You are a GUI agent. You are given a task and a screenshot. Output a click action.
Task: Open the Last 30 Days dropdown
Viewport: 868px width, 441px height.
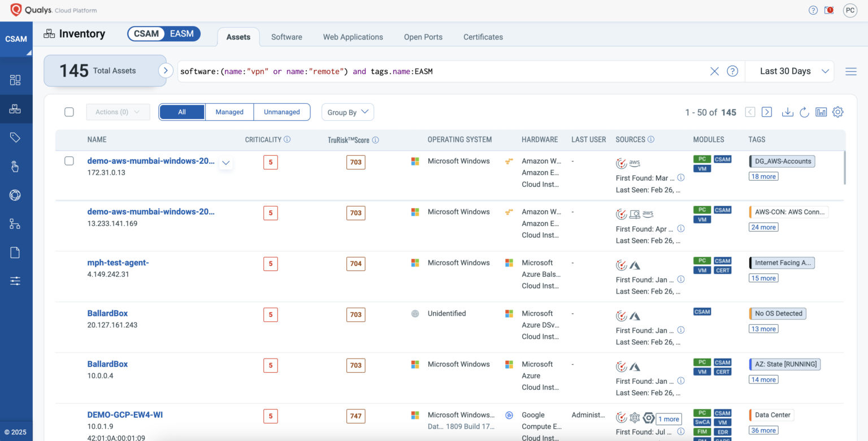point(789,71)
